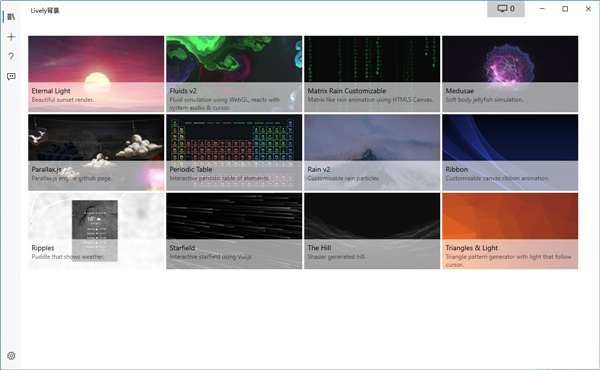600x370 pixels.
Task: Select the Eternal Light wallpaper
Action: [96, 74]
